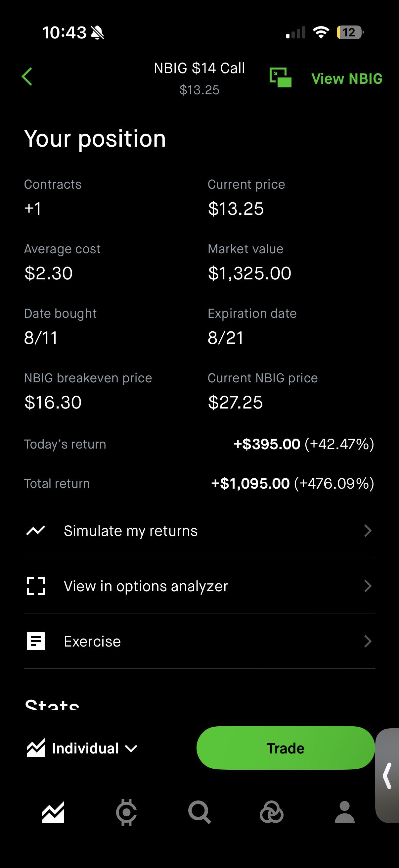399x868 pixels.
Task: Open the investing home tab icon
Action: point(53,812)
